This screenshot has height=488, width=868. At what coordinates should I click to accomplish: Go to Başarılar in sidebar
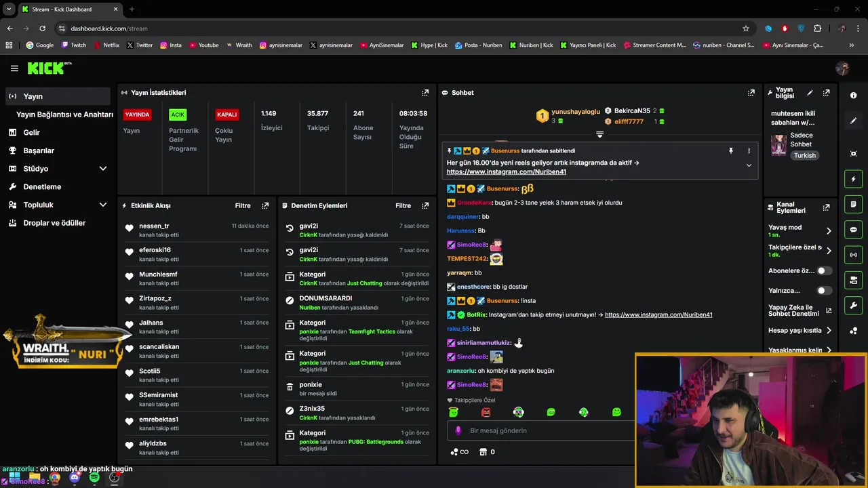tap(39, 150)
